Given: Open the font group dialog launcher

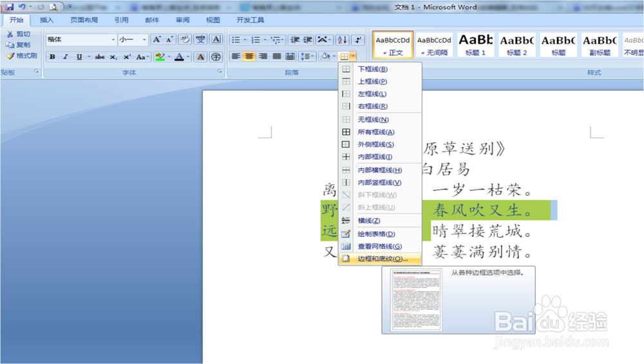Looking at the screenshot, I should [220, 72].
